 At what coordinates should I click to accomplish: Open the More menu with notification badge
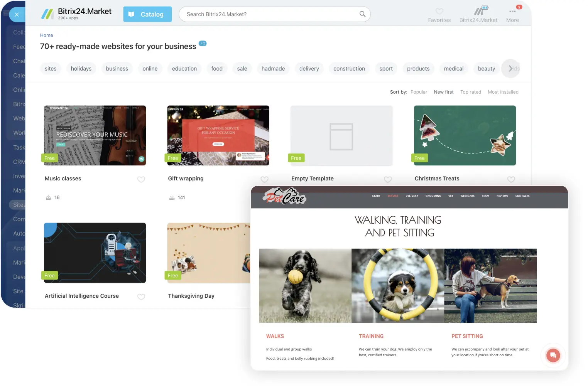point(512,12)
